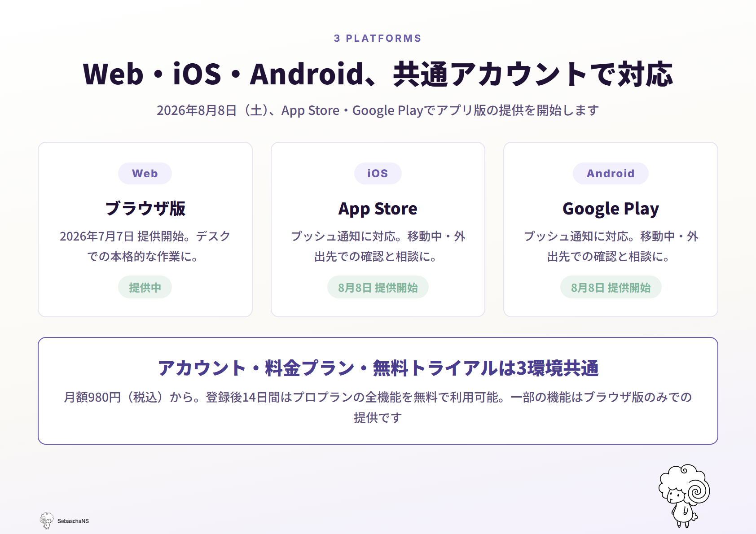The height and width of the screenshot is (534, 756).
Task: Click the small sheep logo beside SebaschaNS
Action: [46, 521]
